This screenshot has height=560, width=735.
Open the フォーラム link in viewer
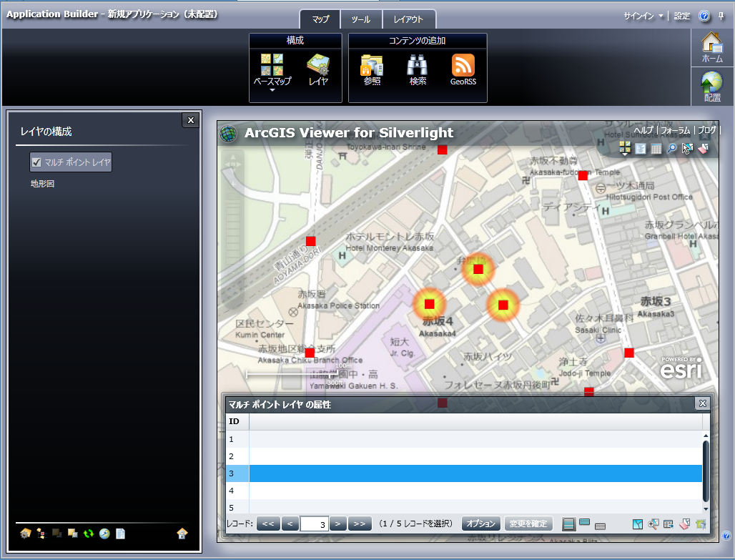coord(676,130)
